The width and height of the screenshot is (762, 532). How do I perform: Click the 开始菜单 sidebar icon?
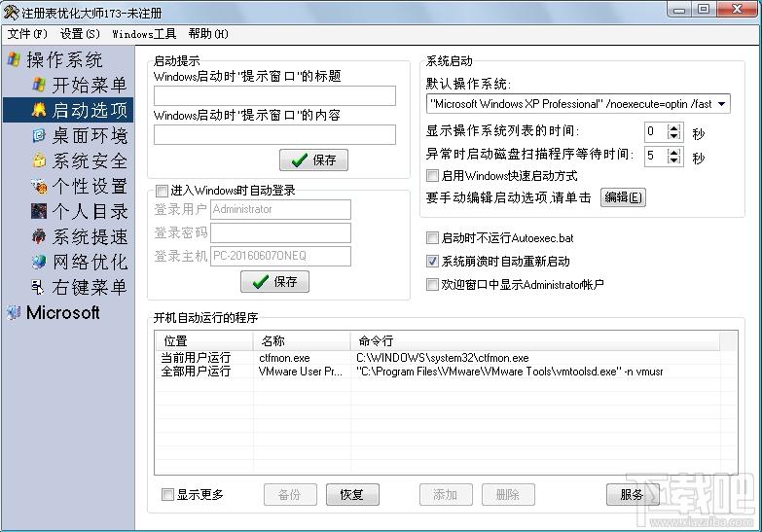pyautogui.click(x=39, y=85)
